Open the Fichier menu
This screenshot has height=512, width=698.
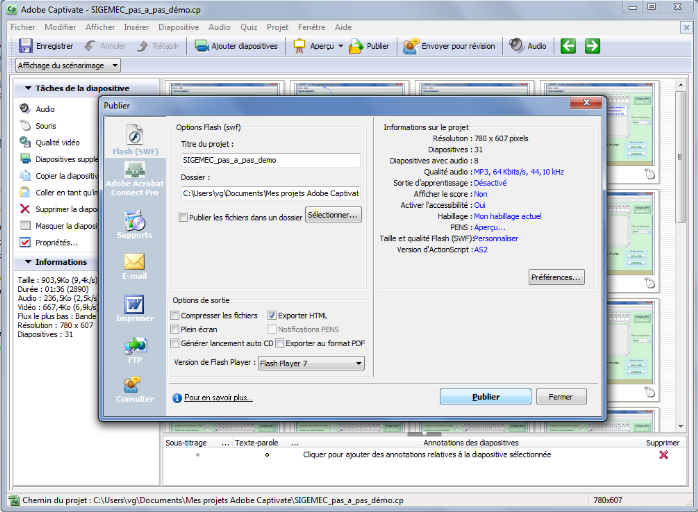click(x=23, y=27)
